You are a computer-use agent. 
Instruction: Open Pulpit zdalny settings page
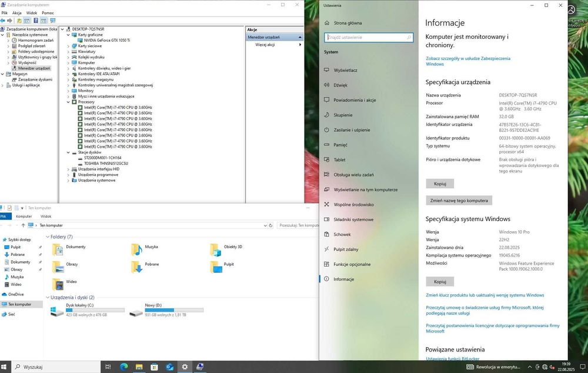pos(346,249)
